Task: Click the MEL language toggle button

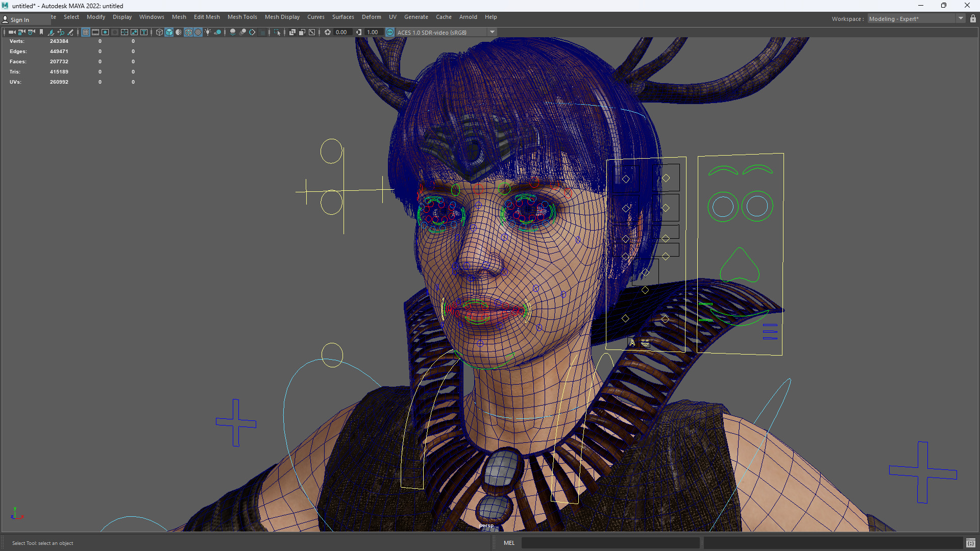Action: coord(509,543)
